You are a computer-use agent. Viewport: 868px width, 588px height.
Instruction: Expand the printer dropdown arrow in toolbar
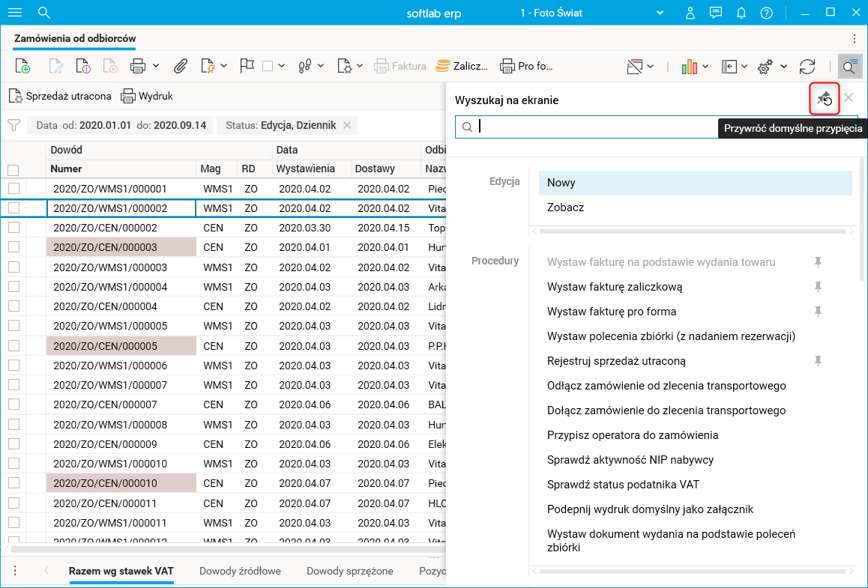(x=156, y=66)
